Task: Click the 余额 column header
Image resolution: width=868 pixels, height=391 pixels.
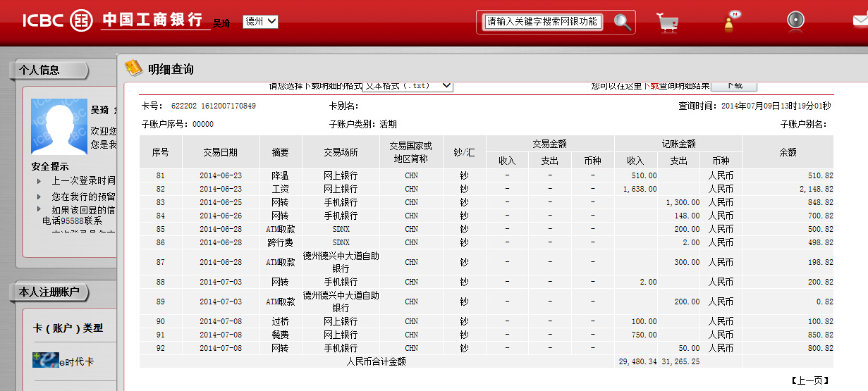Action: 788,151
